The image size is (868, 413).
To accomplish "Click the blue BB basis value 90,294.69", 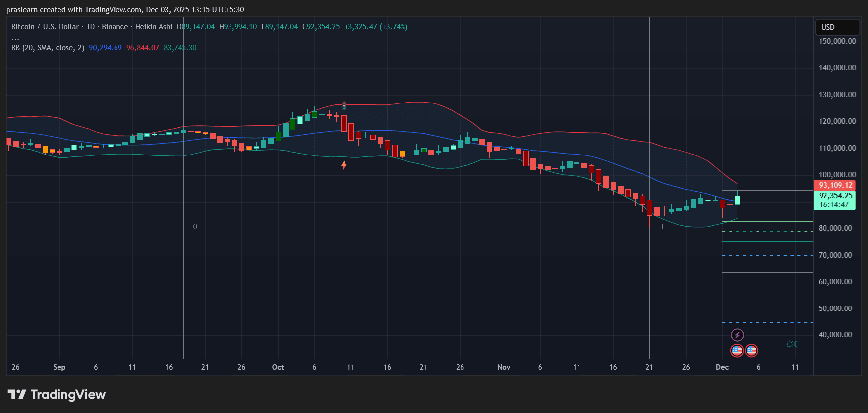I will coord(105,48).
